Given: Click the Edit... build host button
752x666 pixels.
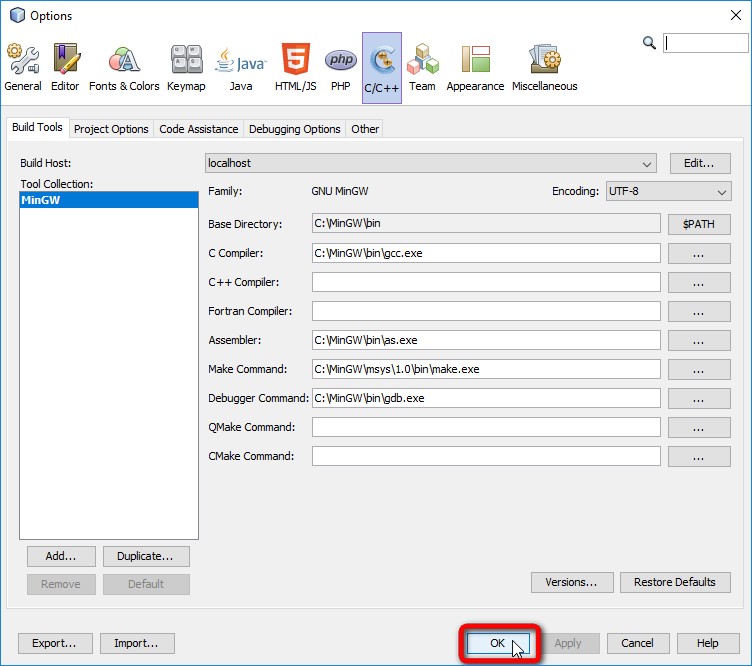Looking at the screenshot, I should pos(700,164).
